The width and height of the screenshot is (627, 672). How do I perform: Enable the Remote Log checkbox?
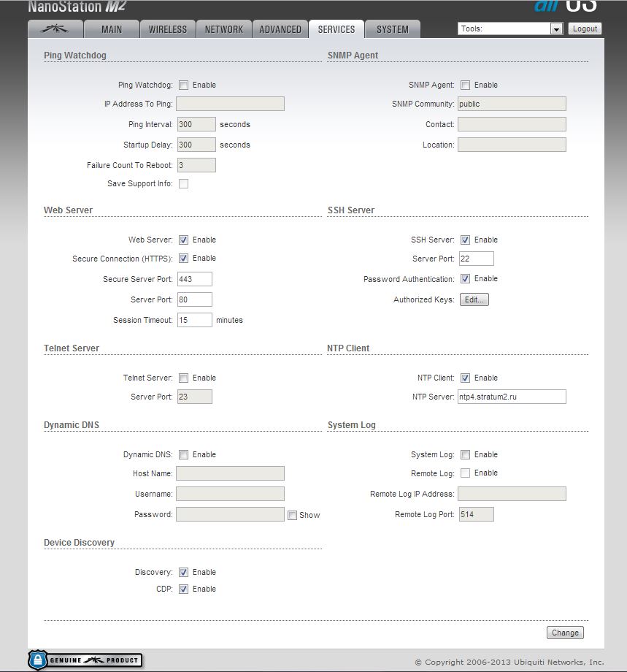click(466, 473)
